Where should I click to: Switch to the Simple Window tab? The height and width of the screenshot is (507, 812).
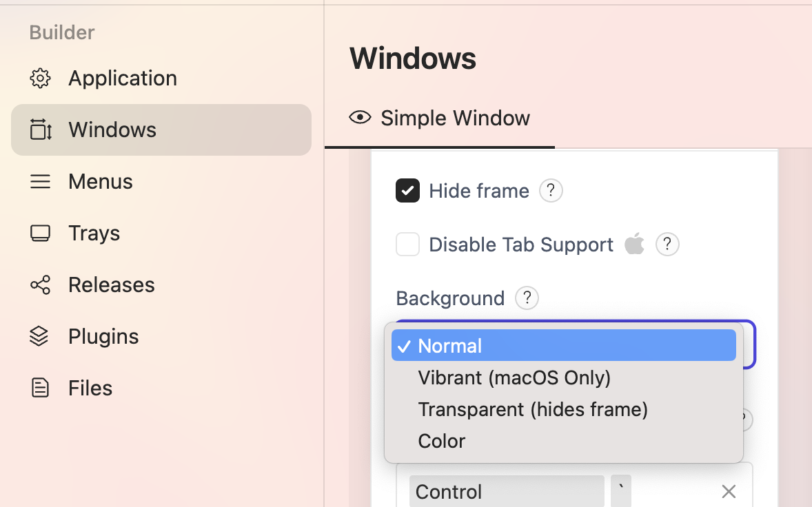point(455,117)
